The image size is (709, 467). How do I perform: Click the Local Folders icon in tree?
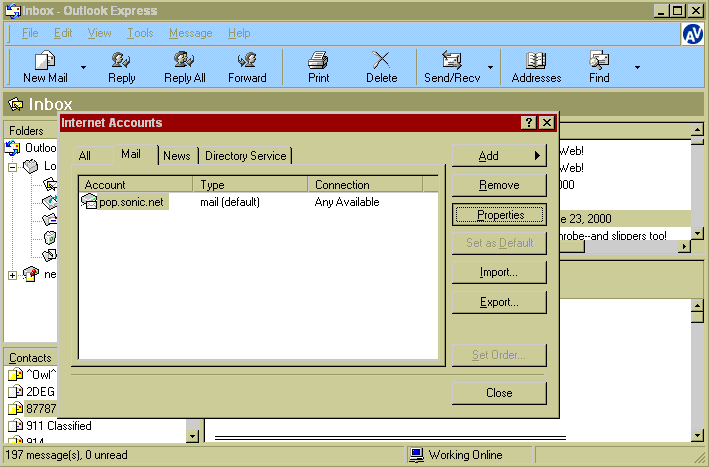31,166
